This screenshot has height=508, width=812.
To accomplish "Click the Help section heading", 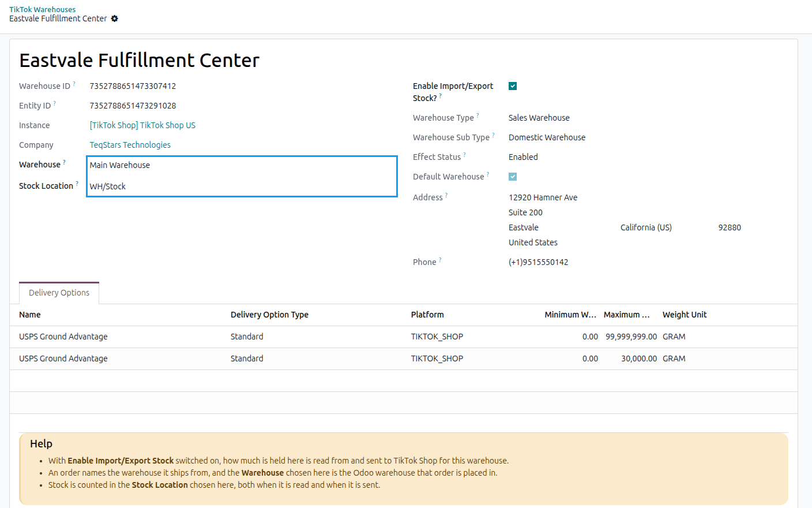I will [41, 443].
